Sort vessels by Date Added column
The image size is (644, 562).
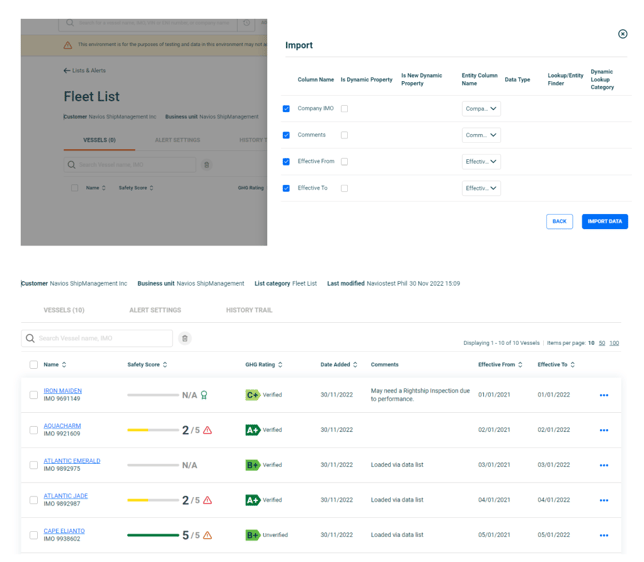pos(355,365)
